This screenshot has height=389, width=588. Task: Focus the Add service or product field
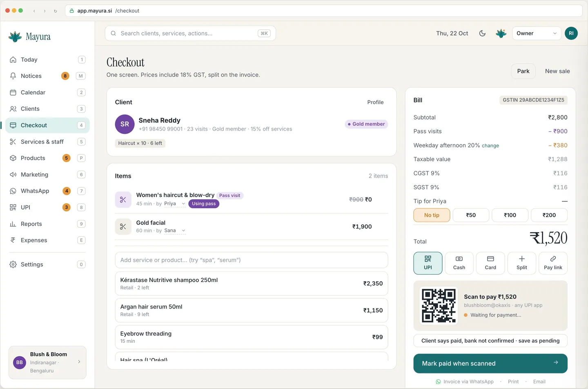click(x=252, y=260)
